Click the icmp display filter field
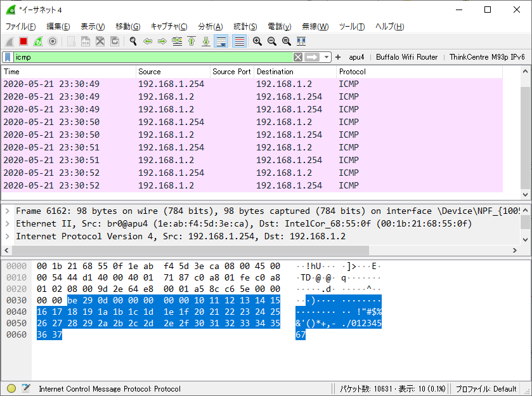Screen dimensions: 532x396 (152, 57)
